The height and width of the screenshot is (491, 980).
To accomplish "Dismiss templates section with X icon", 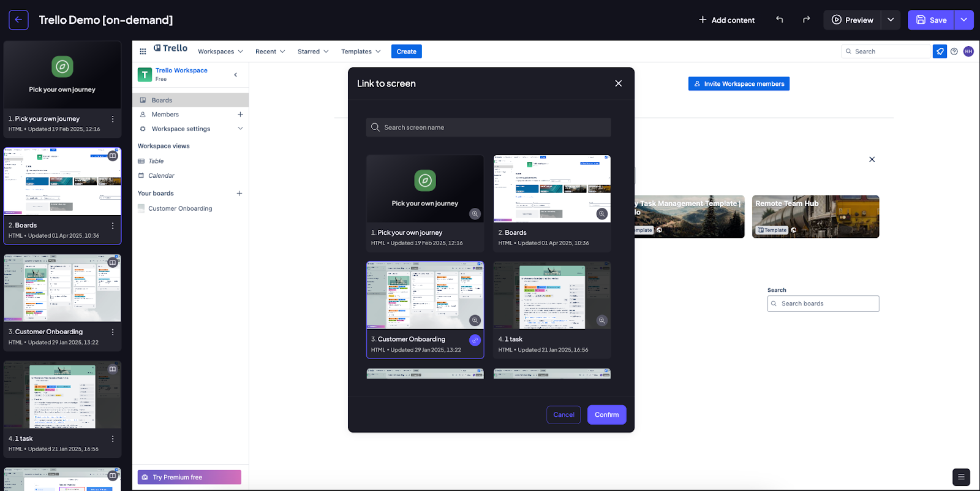I will coord(872,159).
